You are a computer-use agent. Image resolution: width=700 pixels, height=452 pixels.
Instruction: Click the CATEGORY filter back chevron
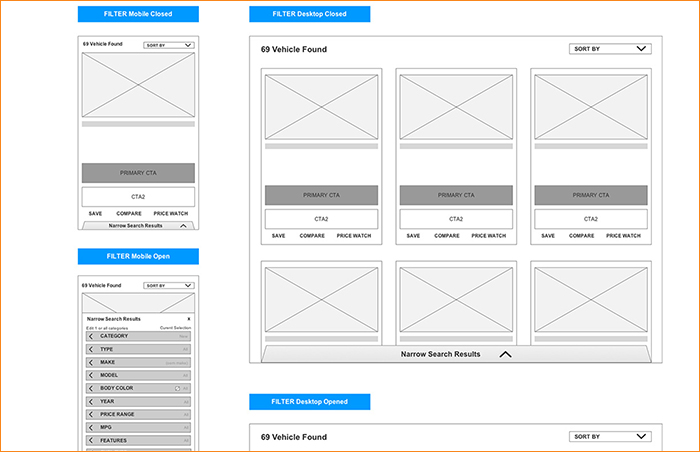click(x=91, y=336)
